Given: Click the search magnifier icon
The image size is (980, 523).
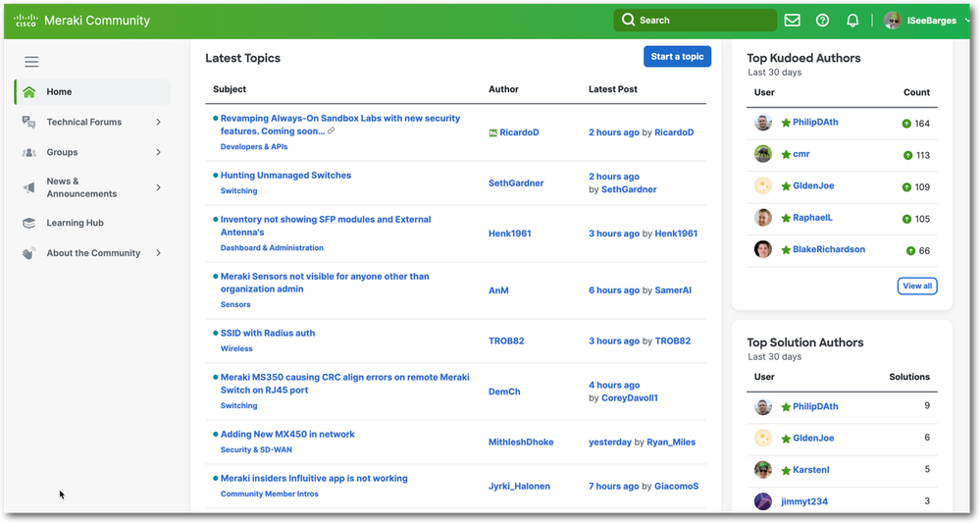Looking at the screenshot, I should (x=628, y=20).
